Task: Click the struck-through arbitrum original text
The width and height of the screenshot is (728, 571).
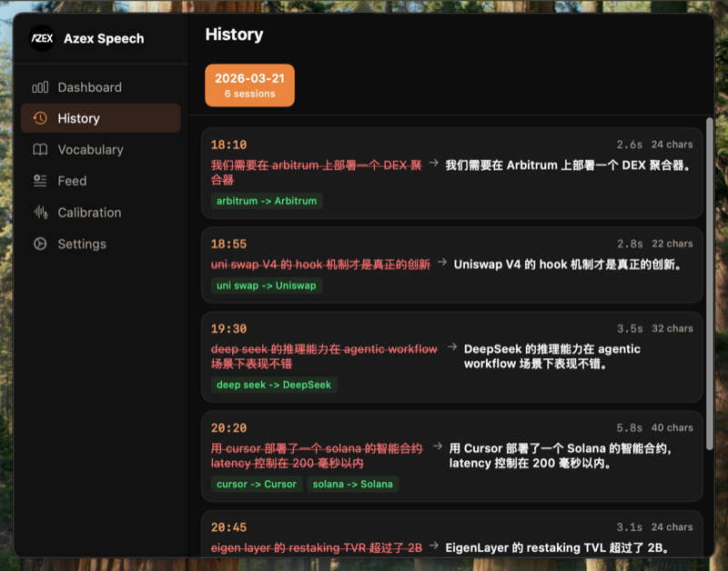Action: [x=316, y=173]
